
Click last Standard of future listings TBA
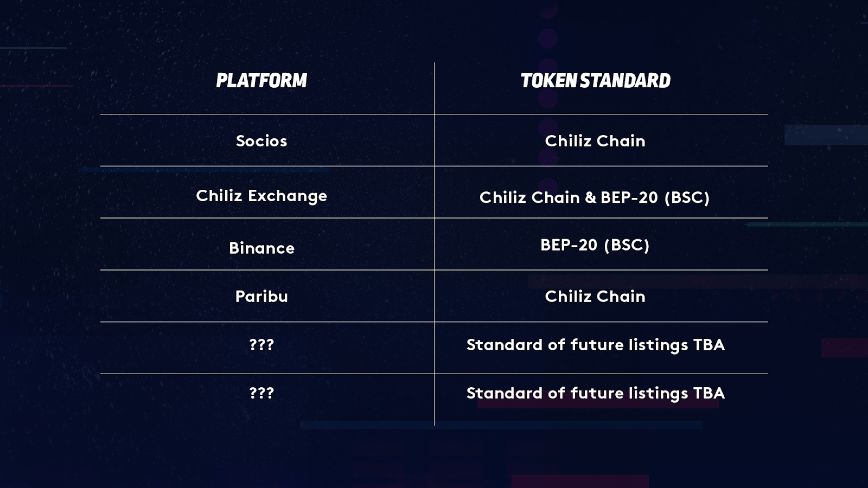pyautogui.click(x=596, y=393)
